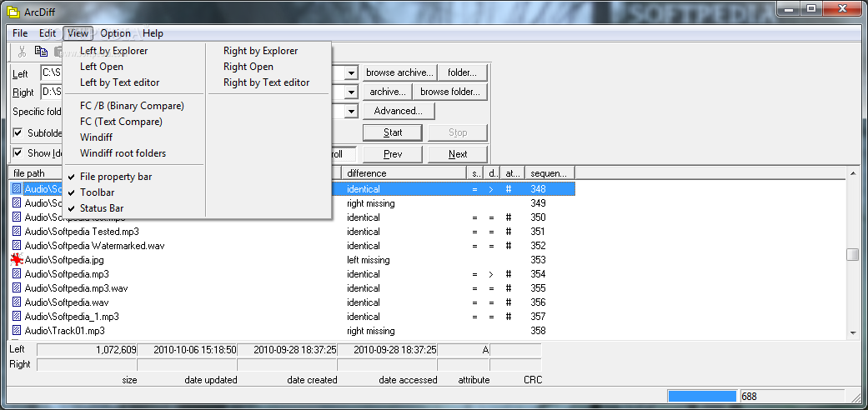Click the file list scrollbar thumb
The width and height of the screenshot is (868, 410).
(852, 254)
